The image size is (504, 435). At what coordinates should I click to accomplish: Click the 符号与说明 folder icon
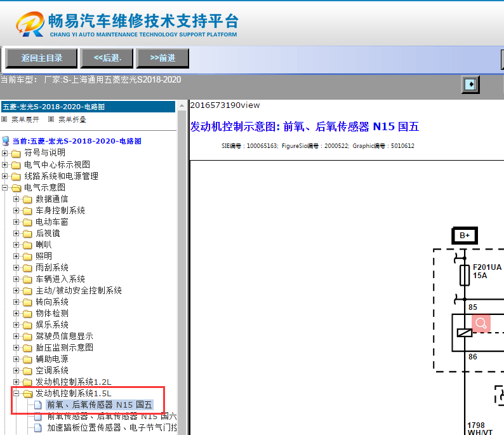(16, 153)
